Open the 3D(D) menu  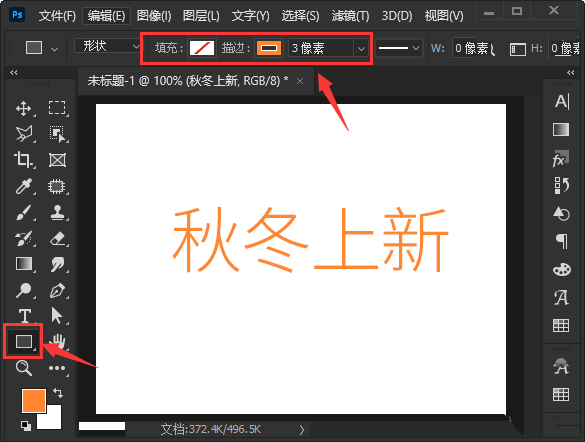[397, 16]
